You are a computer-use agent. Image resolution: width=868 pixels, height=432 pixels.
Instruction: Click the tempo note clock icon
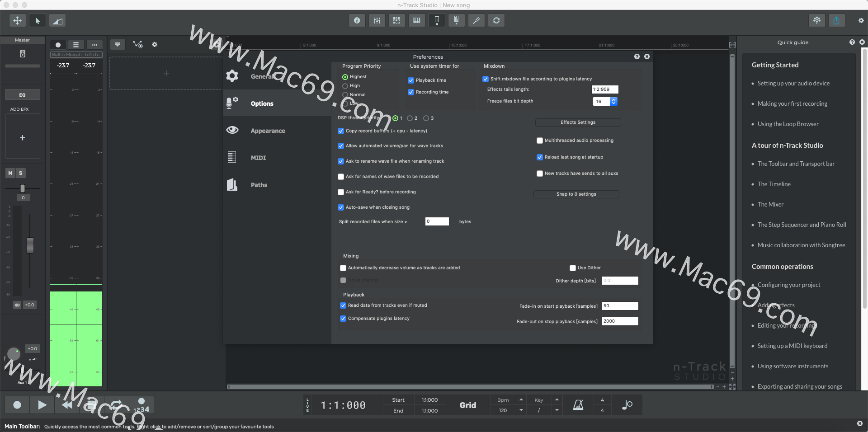(x=627, y=405)
